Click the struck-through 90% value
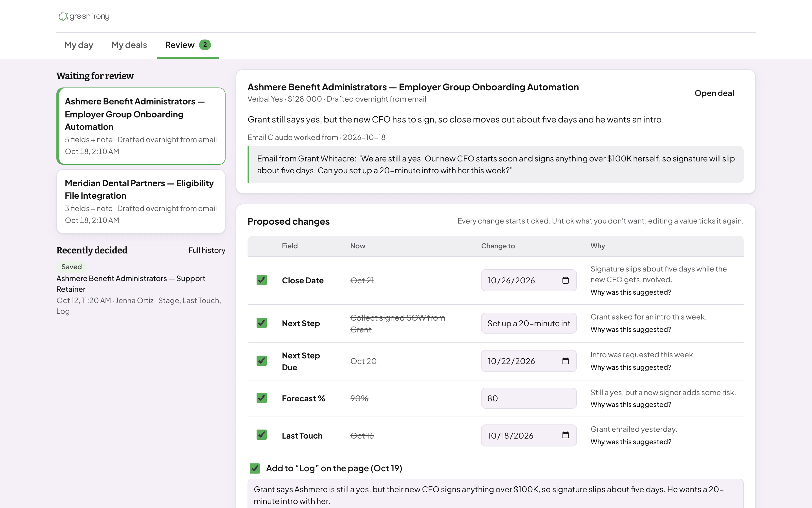The image size is (812, 508). tap(359, 398)
